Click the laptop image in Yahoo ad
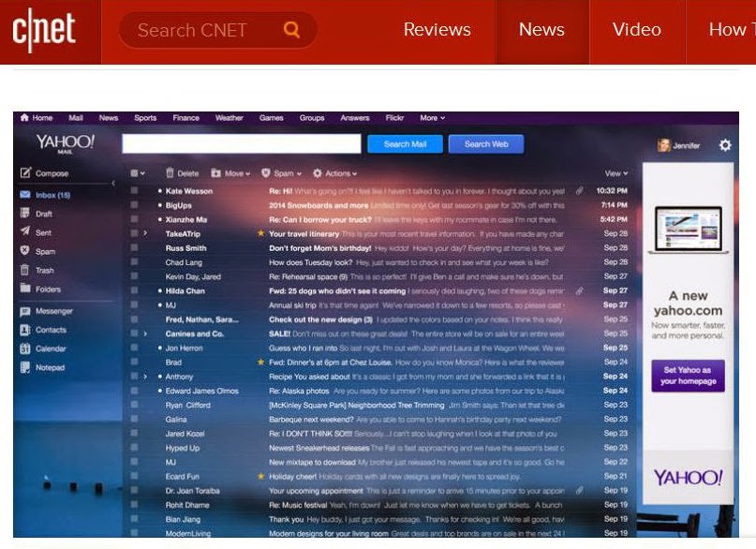The height and width of the screenshot is (549, 756). [688, 230]
